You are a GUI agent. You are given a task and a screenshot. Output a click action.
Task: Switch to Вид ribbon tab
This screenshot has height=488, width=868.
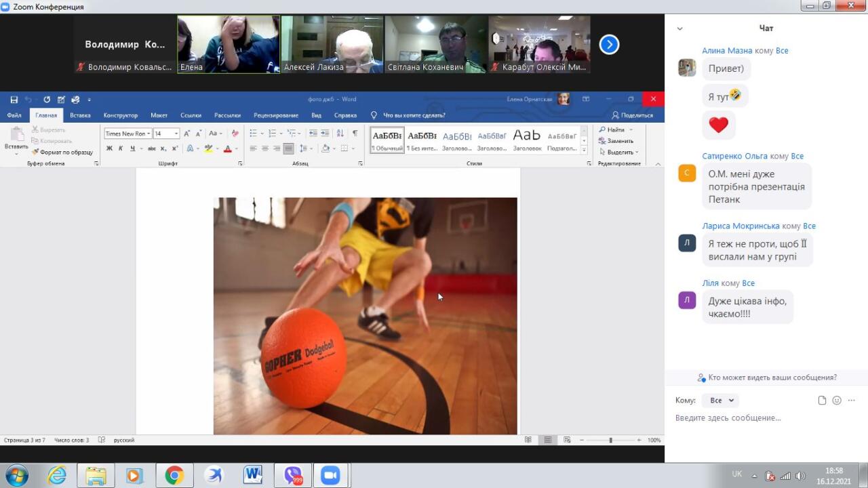click(316, 115)
